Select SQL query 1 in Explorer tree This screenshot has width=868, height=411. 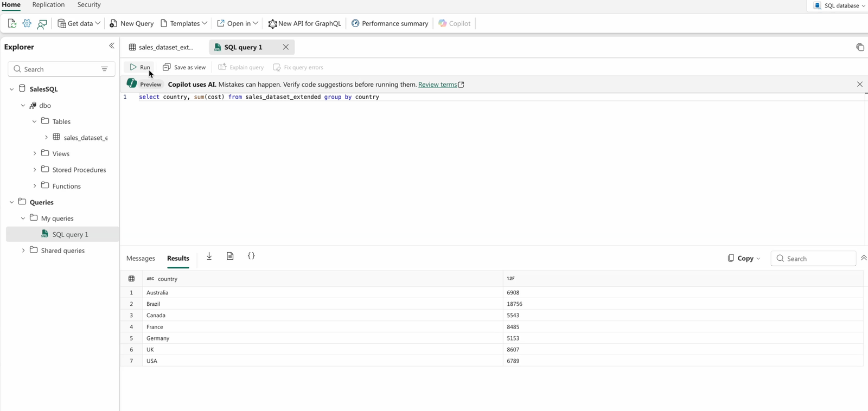pos(62,234)
